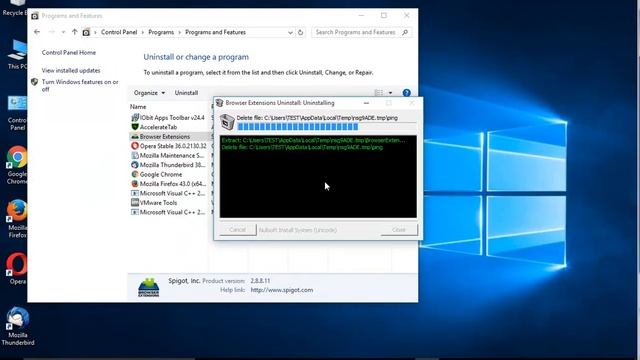Open Control Panel Home link

point(69,53)
